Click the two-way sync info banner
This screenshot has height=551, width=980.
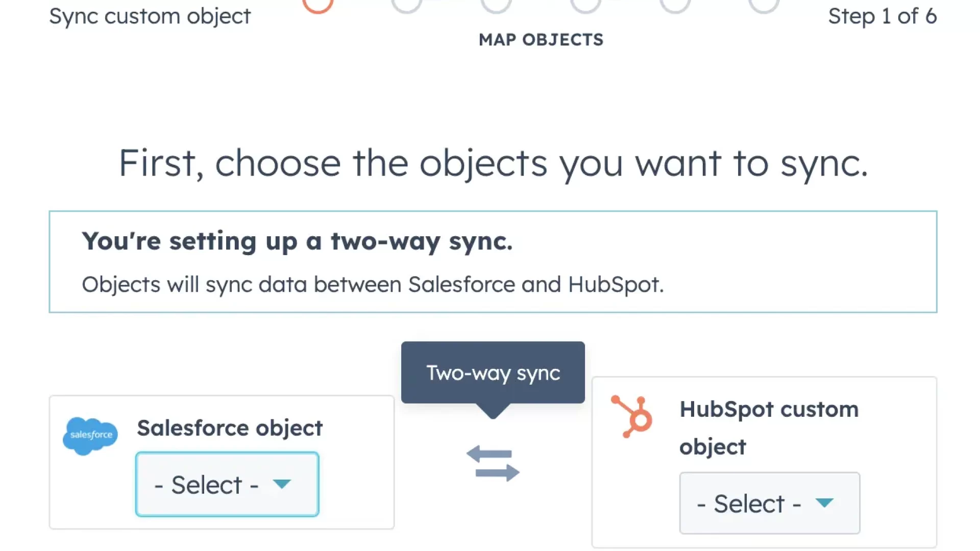[492, 260]
